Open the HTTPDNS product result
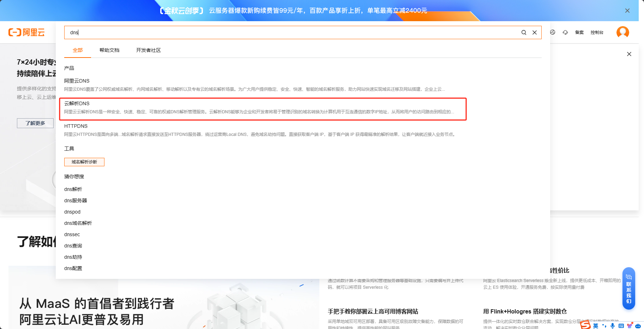 click(x=76, y=126)
